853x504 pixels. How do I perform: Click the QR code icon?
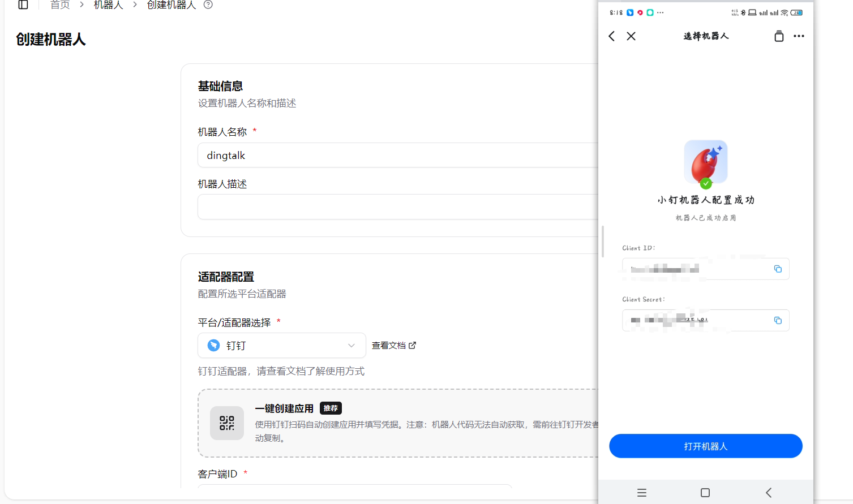click(x=227, y=423)
